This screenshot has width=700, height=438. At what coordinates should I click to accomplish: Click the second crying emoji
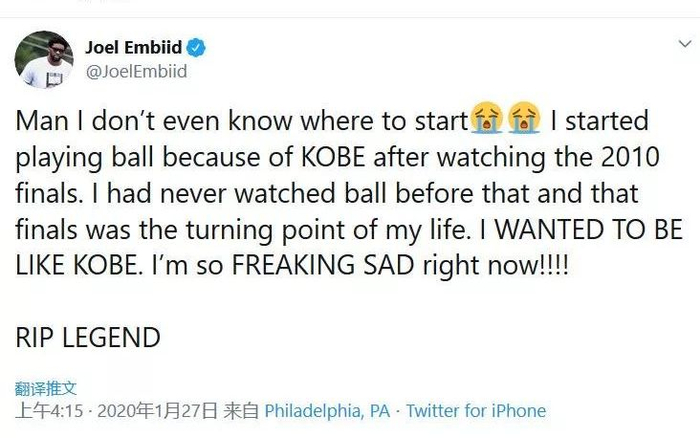click(x=523, y=122)
